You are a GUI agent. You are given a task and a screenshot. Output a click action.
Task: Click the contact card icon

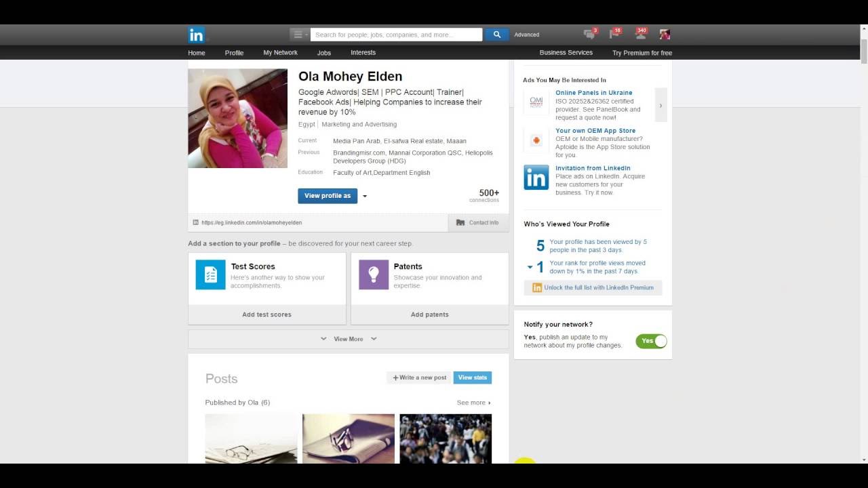(460, 222)
